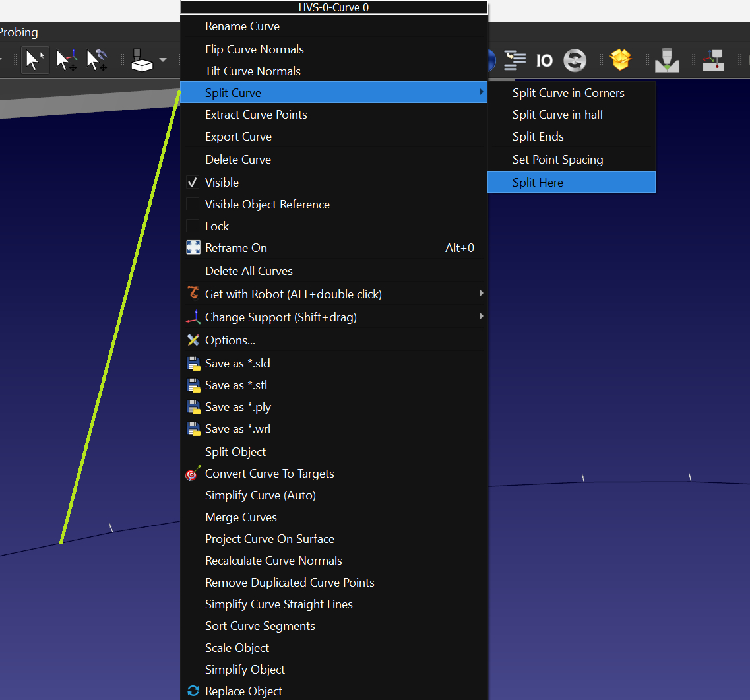
Task: Click the yellow package box toolbar icon
Action: point(621,60)
